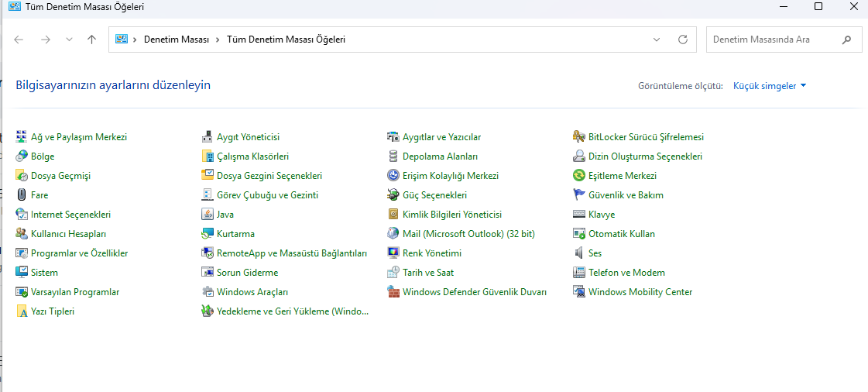
Task: Open the Dizin Oluşturma Seçenekleri icon
Action: click(x=579, y=156)
